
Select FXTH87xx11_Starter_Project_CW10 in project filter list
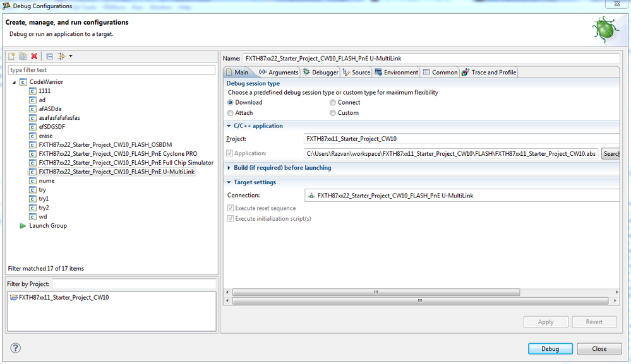[64, 298]
